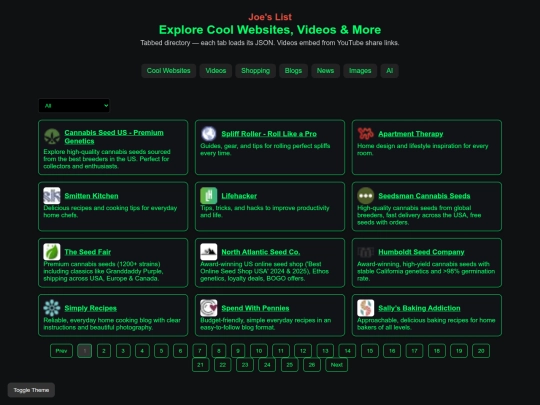Image resolution: width=540 pixels, height=405 pixels.
Task: Click the Smitten Kitchen favicon
Action: click(x=52, y=196)
